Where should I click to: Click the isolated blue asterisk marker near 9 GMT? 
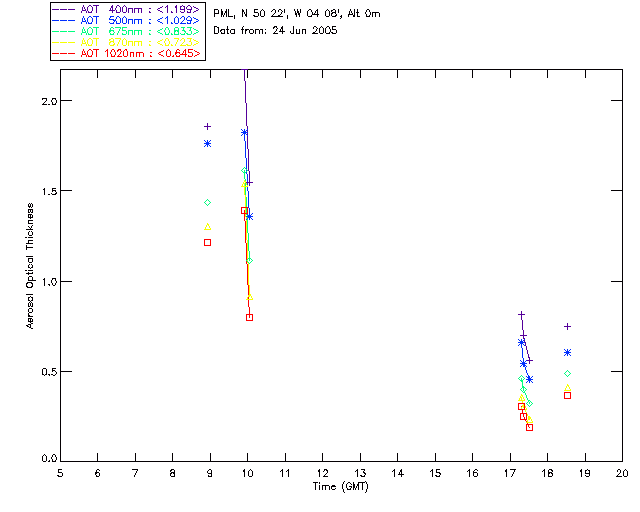click(207, 144)
